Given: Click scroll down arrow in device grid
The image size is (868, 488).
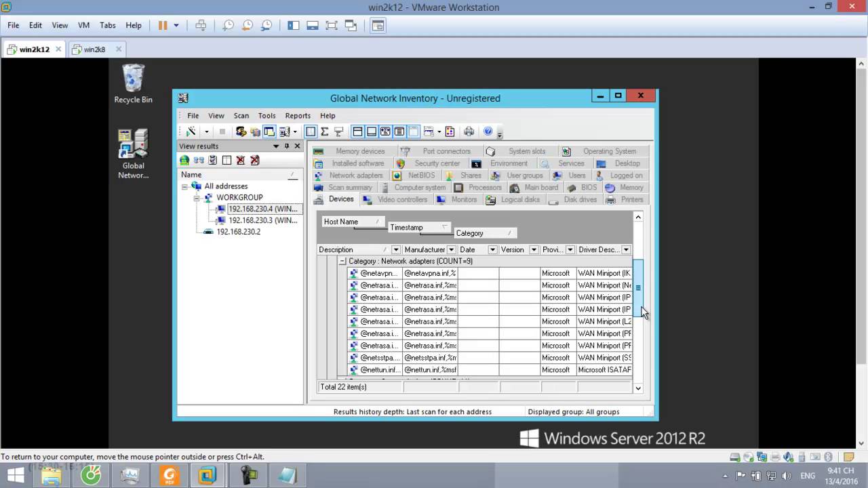Looking at the screenshot, I should tap(637, 388).
